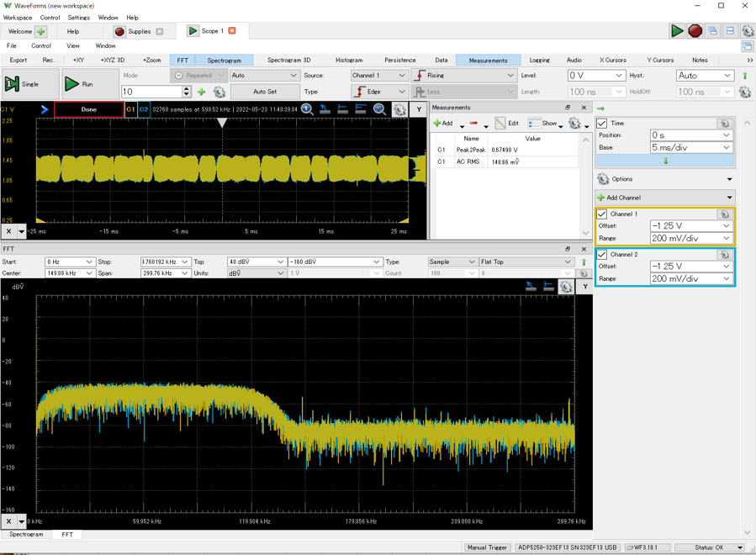Click Edit in the Measurements panel
The height and width of the screenshot is (555, 756).
(x=507, y=124)
